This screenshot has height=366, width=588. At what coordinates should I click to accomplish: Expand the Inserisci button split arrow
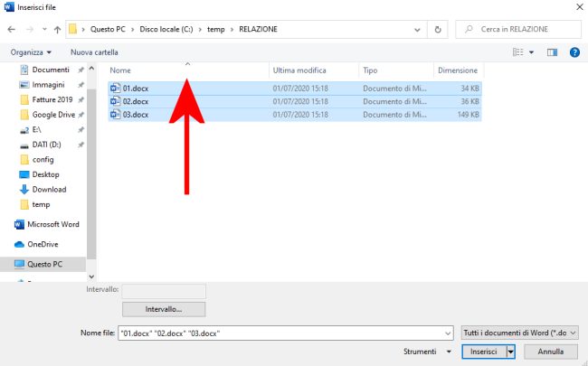point(511,352)
